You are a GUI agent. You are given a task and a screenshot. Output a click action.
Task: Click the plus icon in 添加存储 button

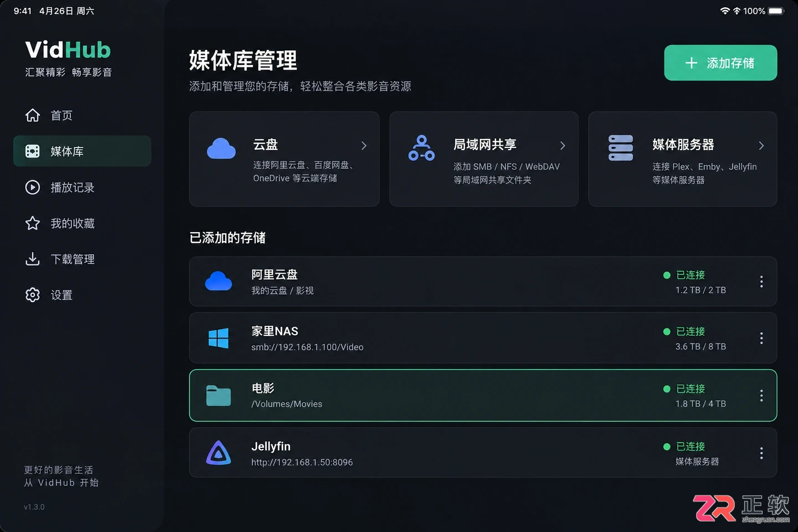tap(691, 63)
